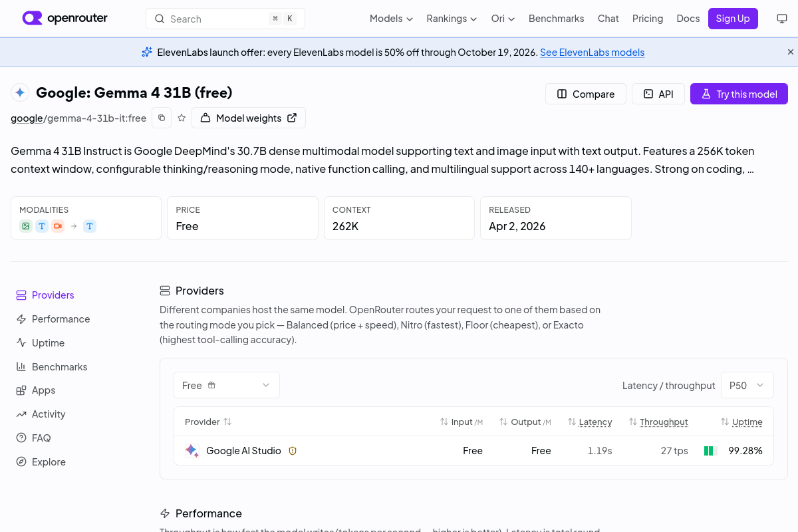The height and width of the screenshot is (532, 798).
Task: Click the Released Apr 2, 2026 card
Action: [x=556, y=218]
